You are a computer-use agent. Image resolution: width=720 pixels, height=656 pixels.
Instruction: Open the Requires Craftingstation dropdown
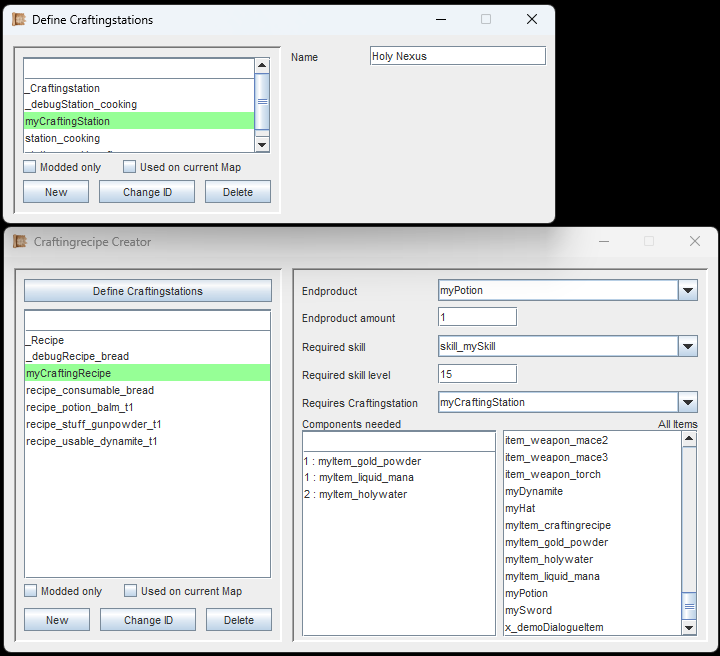click(687, 403)
